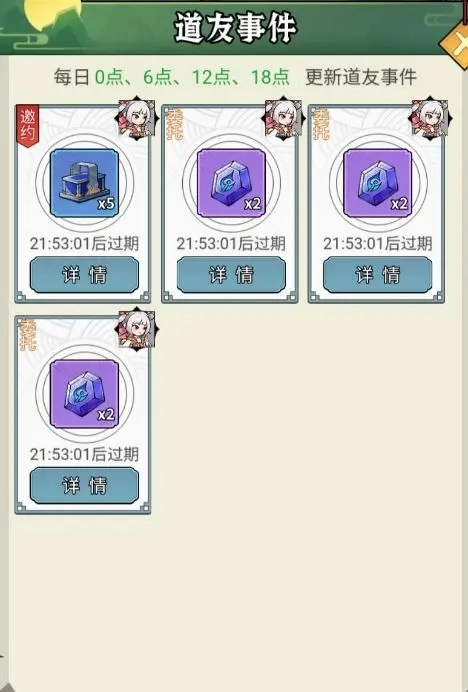Viewport: 468px width, 692px height.
Task: Open 详情 on the third card
Action: tap(377, 275)
